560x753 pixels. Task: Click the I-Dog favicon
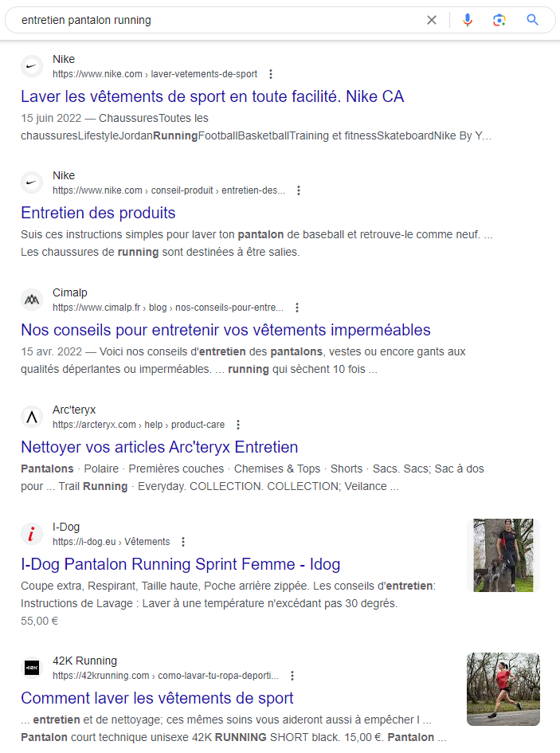point(32,534)
